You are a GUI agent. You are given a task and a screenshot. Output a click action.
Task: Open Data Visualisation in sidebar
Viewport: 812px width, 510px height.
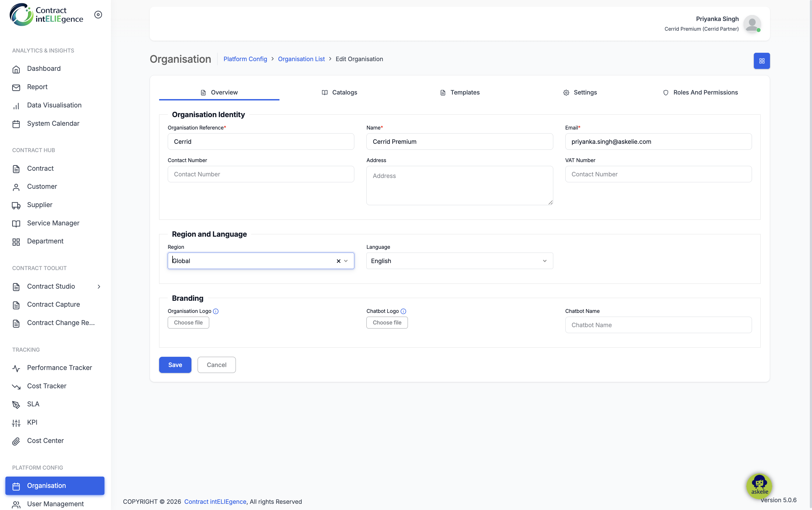[54, 105]
